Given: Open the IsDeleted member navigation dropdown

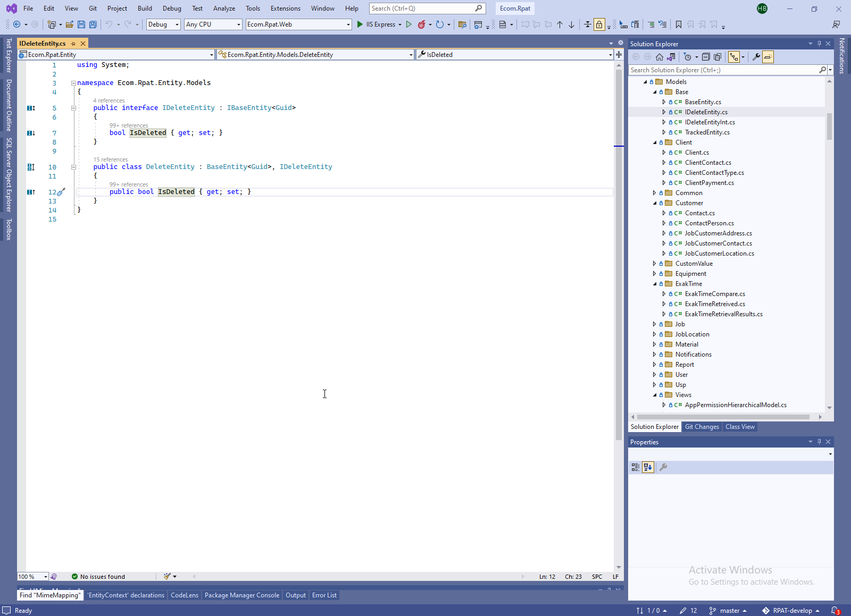Looking at the screenshot, I should [515, 54].
